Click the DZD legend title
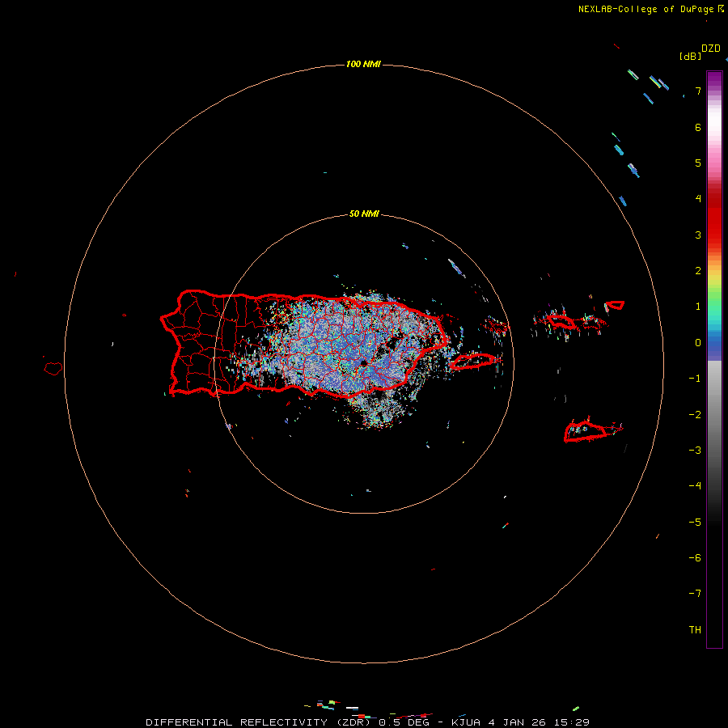 (711, 49)
